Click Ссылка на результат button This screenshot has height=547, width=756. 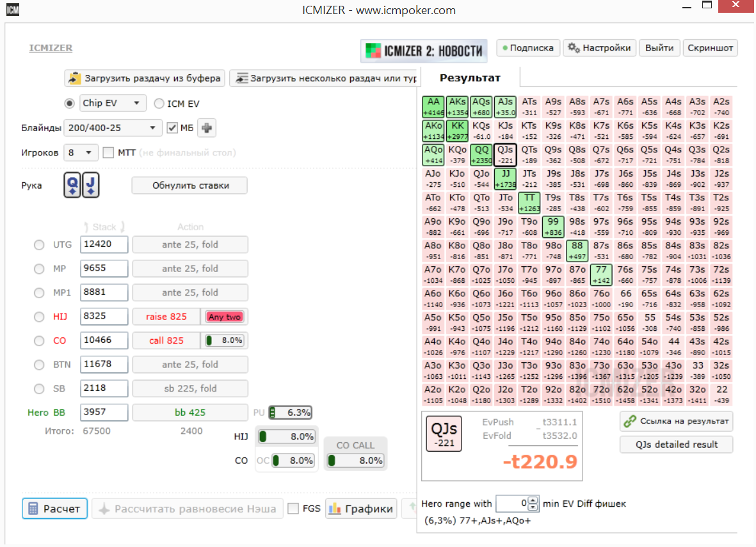[677, 421]
